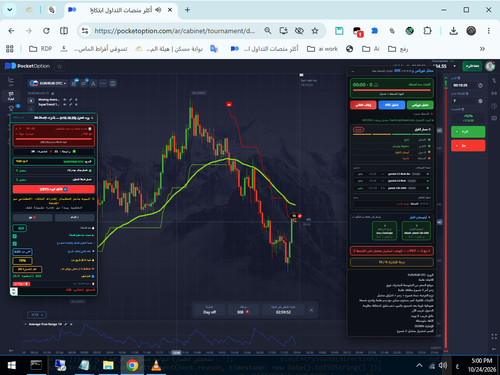Toggle full screen icon at bottom right
This screenshot has height=375, width=500.
pos(494,337)
